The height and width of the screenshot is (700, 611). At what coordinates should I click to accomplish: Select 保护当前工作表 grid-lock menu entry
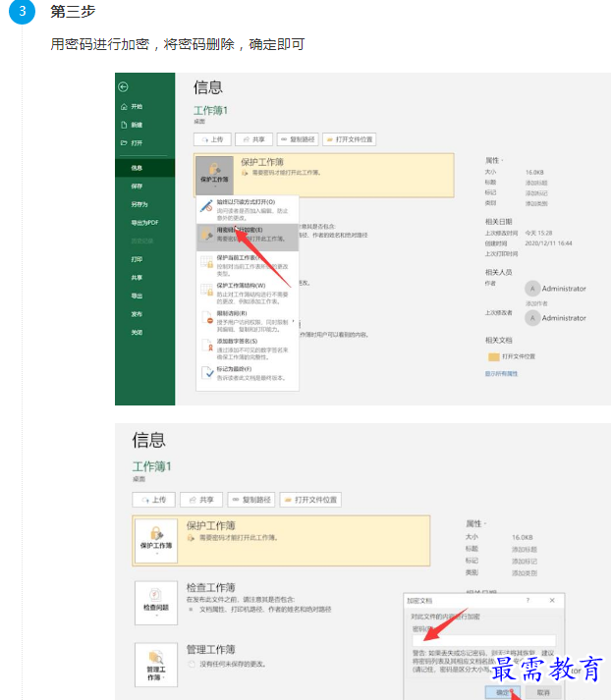click(x=248, y=265)
